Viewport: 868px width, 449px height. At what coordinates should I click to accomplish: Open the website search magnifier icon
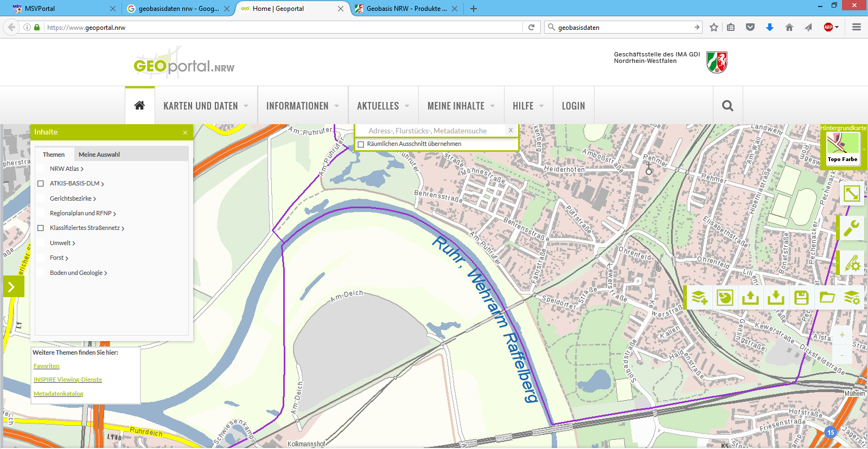click(x=727, y=106)
